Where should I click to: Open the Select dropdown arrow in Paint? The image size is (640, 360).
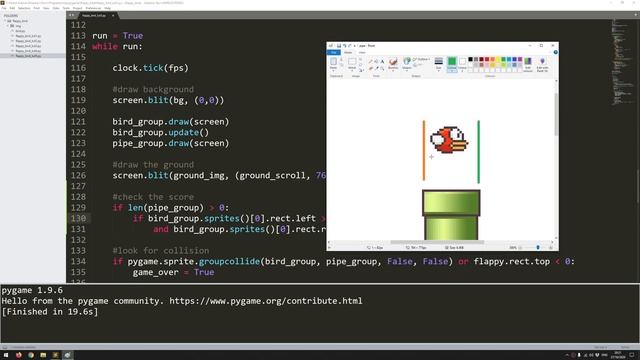coord(352,71)
